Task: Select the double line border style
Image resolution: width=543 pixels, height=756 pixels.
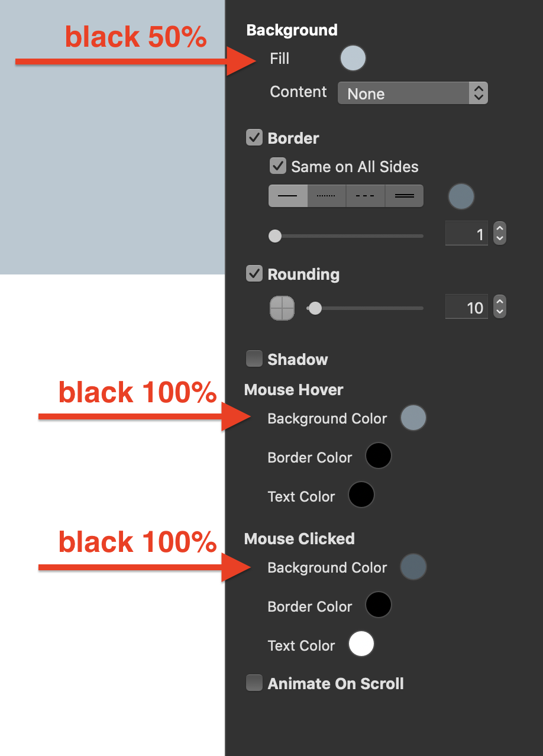Action: pos(405,196)
